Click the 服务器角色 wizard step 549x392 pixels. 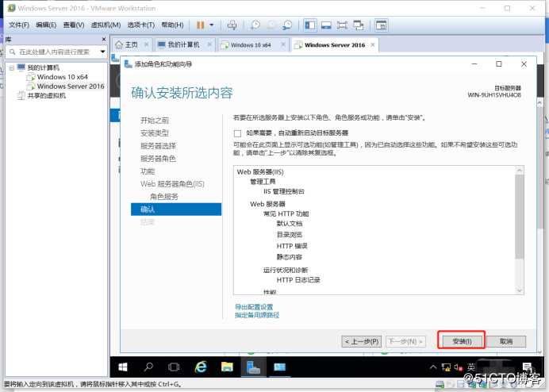[x=158, y=159]
